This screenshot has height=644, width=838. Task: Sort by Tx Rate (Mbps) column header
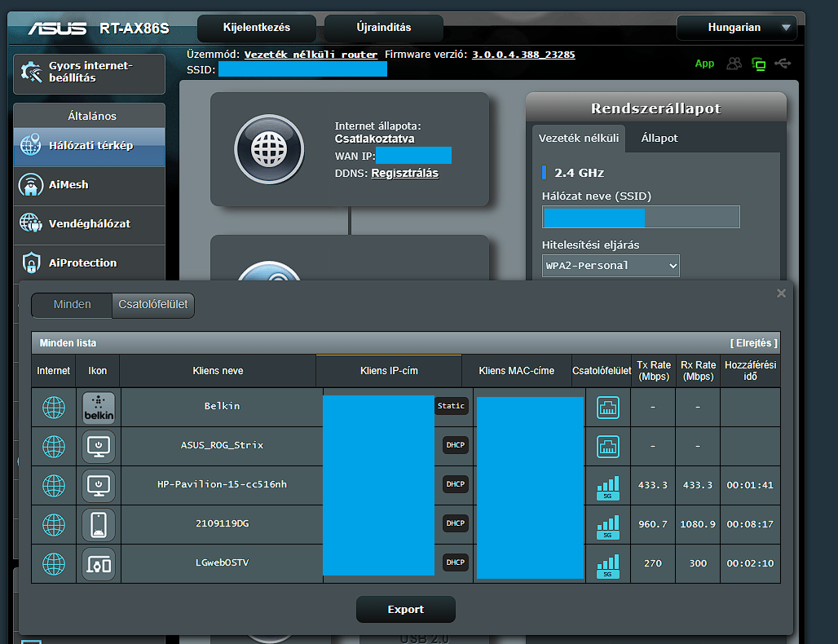[654, 371]
